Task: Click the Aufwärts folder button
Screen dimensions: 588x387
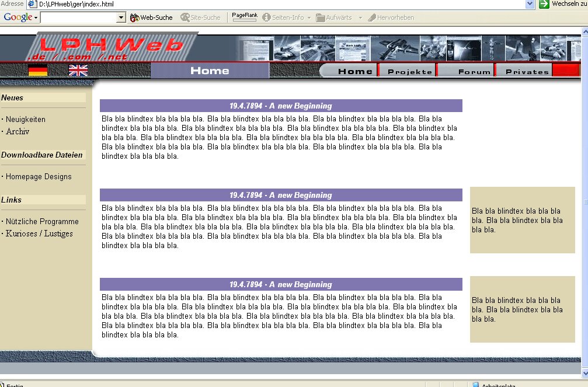Action: point(334,18)
